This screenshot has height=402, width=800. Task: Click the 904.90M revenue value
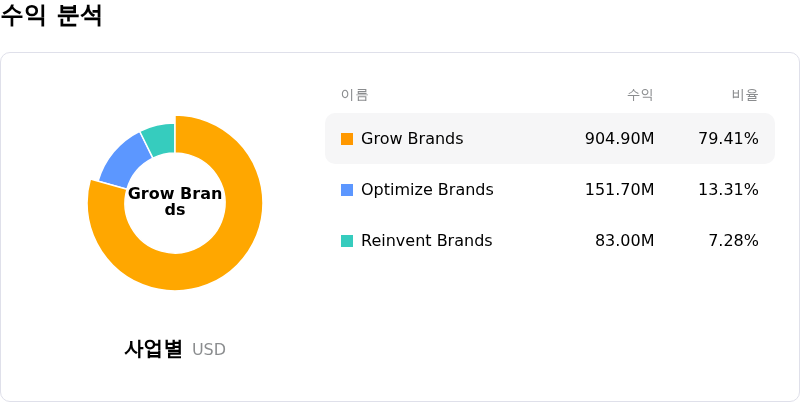(x=619, y=139)
